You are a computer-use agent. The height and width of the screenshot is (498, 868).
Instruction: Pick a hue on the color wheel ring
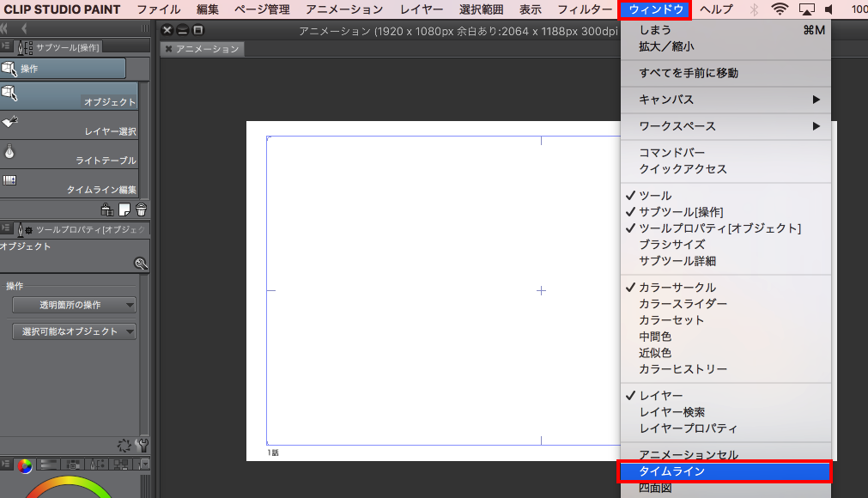[68, 481]
